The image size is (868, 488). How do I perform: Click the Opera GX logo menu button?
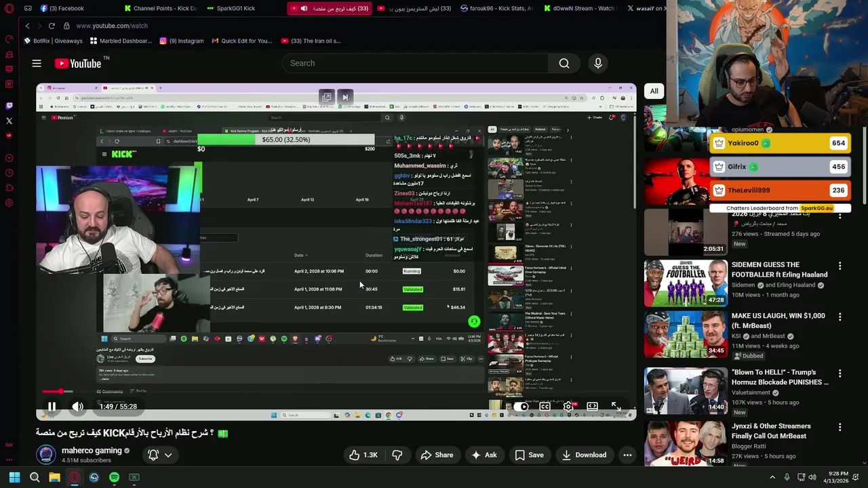9,9
